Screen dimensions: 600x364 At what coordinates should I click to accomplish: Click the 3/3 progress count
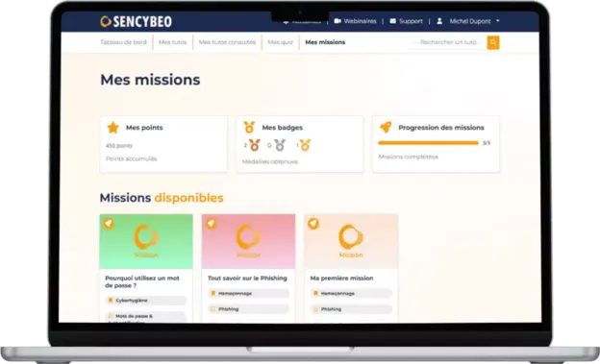point(486,143)
